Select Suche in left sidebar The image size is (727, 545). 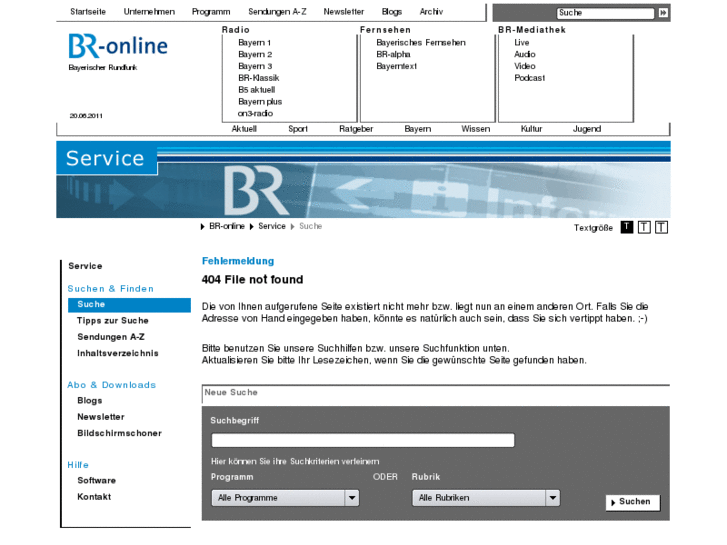(x=129, y=305)
